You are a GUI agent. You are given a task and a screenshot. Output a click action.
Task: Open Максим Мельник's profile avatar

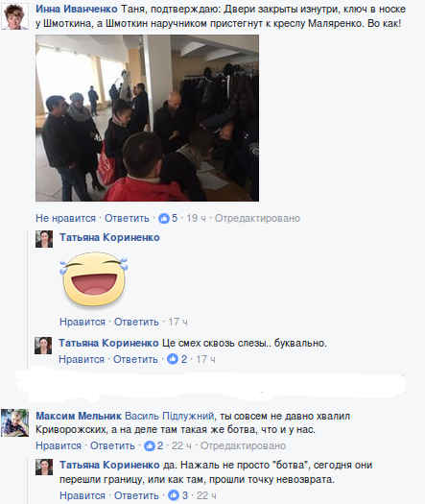(x=14, y=422)
